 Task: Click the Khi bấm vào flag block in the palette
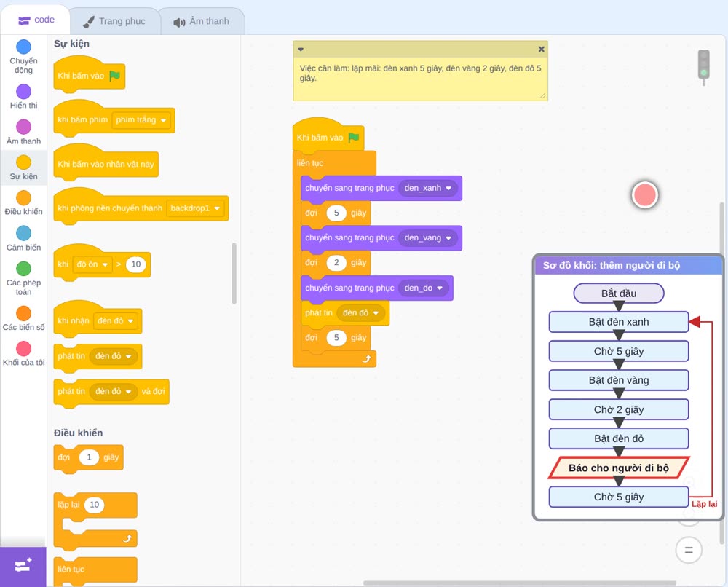click(x=89, y=74)
